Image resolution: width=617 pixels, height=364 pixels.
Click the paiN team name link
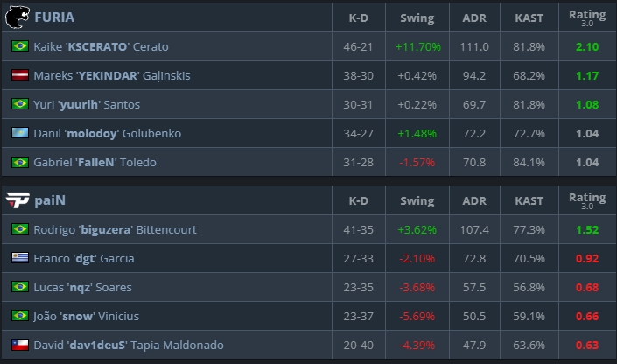[x=50, y=200]
